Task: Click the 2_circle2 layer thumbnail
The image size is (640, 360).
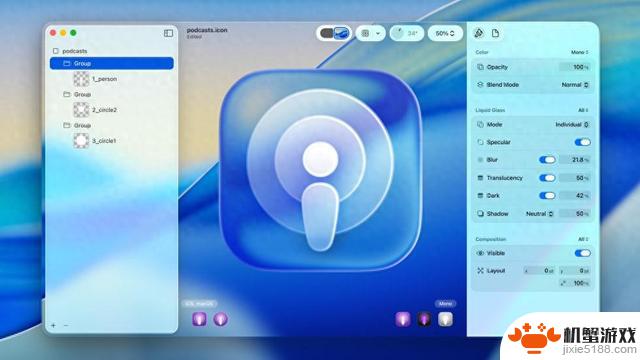Action: click(x=81, y=110)
